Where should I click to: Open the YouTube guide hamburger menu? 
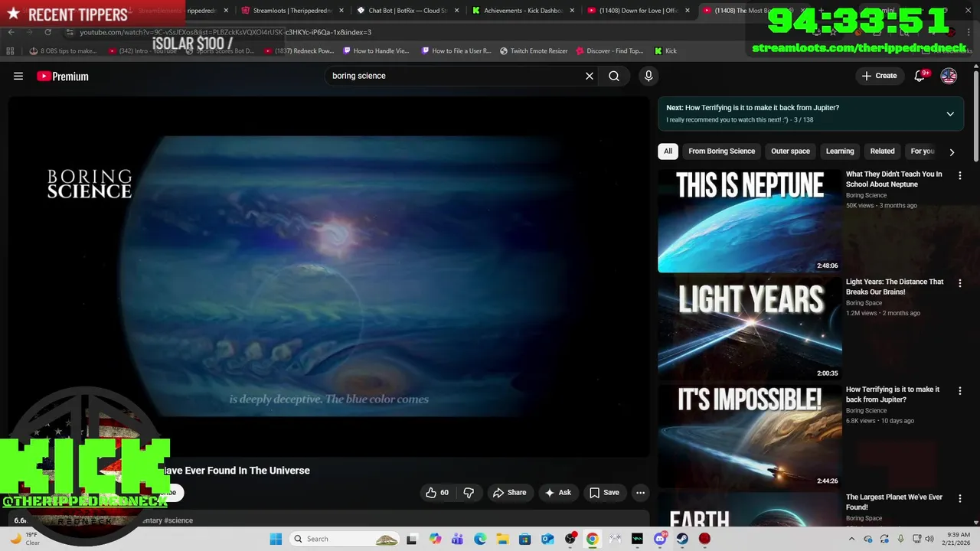(x=18, y=76)
